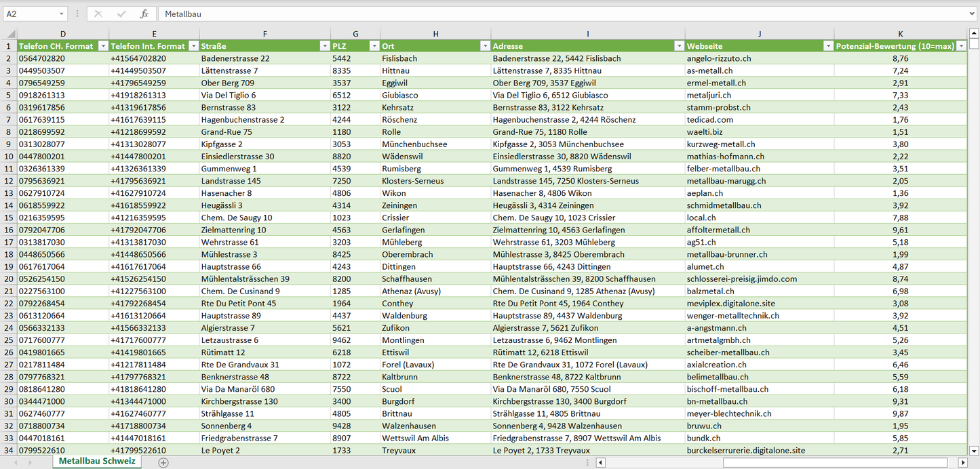This screenshot has width=980, height=469.
Task: Add a new sheet with plus icon
Action: 163,462
